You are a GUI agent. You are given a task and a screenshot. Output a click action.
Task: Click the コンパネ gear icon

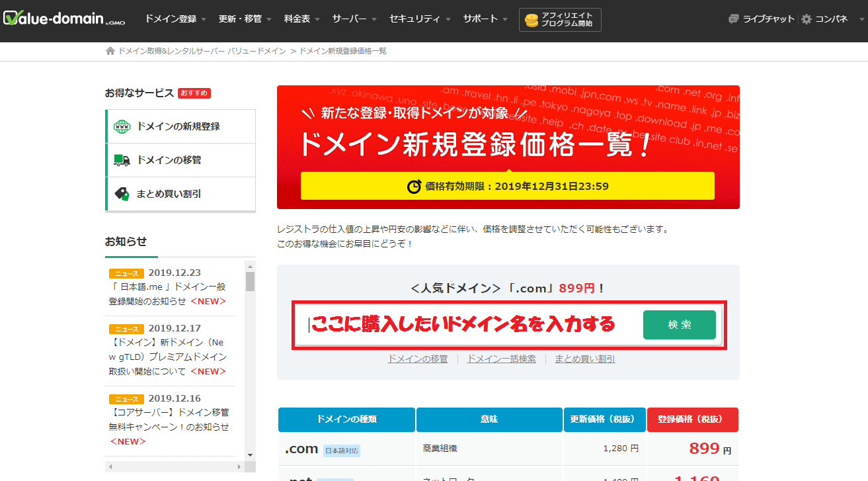coord(807,19)
